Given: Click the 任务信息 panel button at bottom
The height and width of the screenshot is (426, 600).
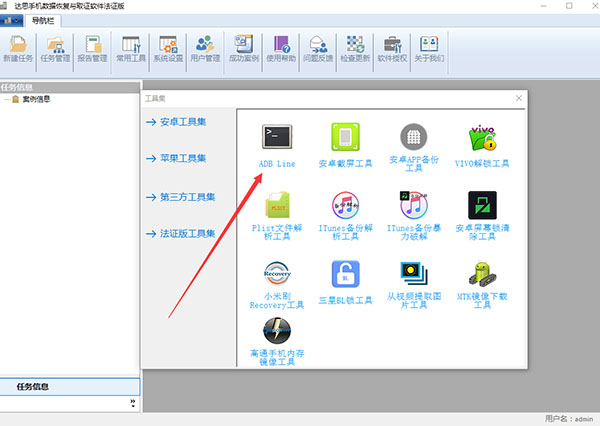Looking at the screenshot, I should tap(70, 387).
